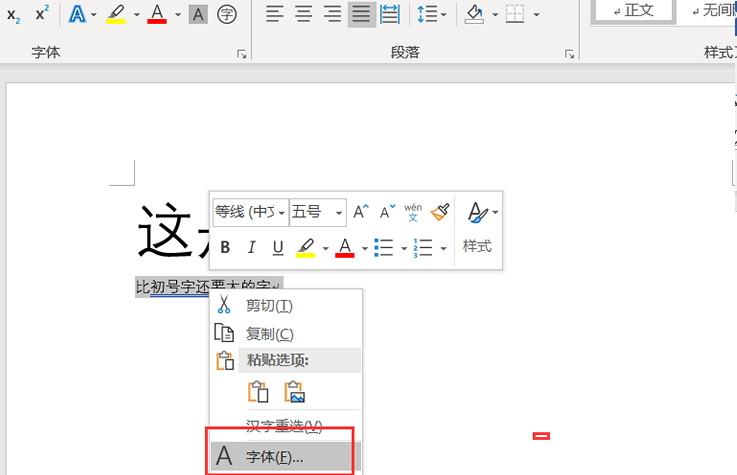Choose 汉字重选(V) from context menu

point(286,426)
